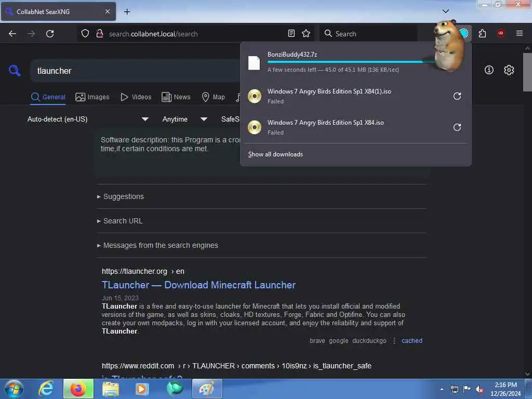Open Windows Explorer folder on taskbar
The width and height of the screenshot is (532, 399).
(111, 389)
